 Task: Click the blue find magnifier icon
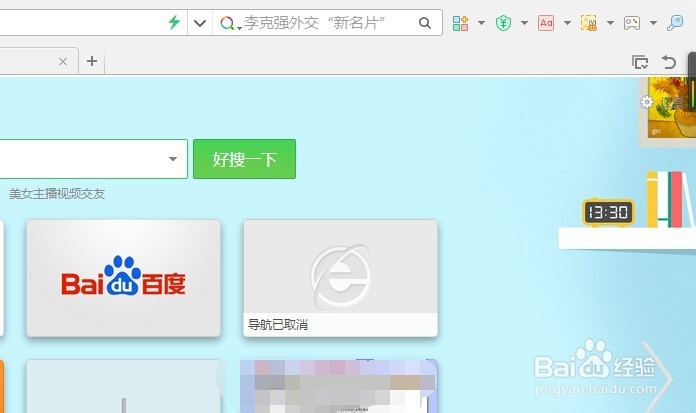coord(675,23)
